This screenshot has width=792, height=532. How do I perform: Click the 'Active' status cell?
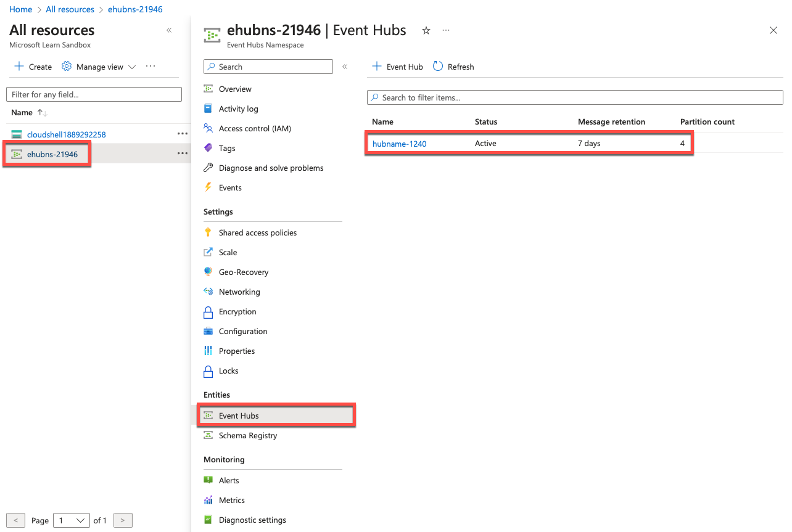pyautogui.click(x=485, y=144)
